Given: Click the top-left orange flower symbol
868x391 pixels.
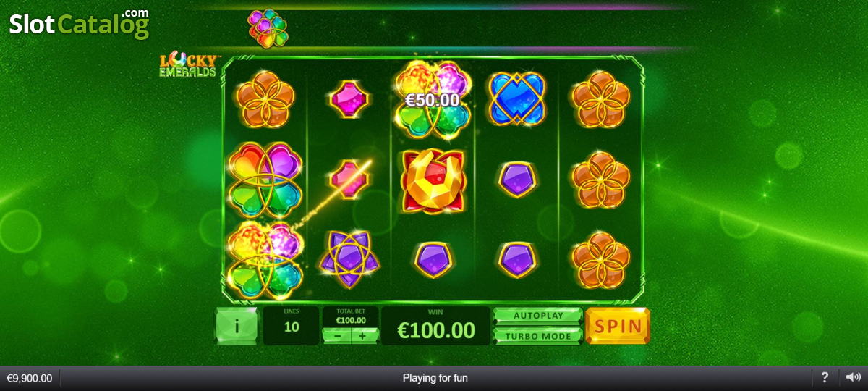Looking at the screenshot, I should tap(265, 99).
